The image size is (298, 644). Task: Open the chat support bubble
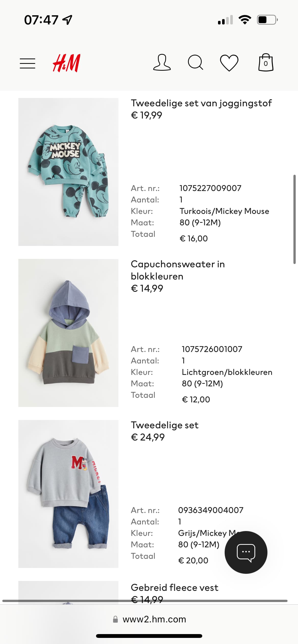pyautogui.click(x=246, y=552)
